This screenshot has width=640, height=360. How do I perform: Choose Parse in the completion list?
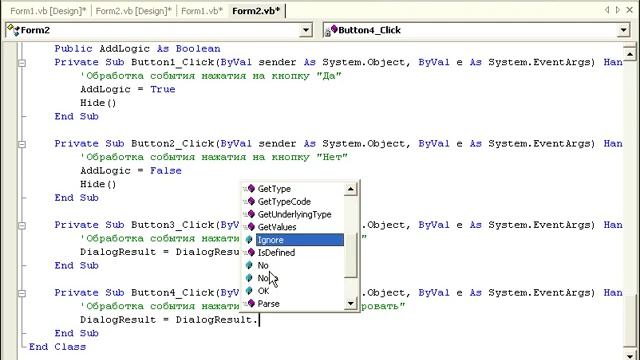pos(268,304)
